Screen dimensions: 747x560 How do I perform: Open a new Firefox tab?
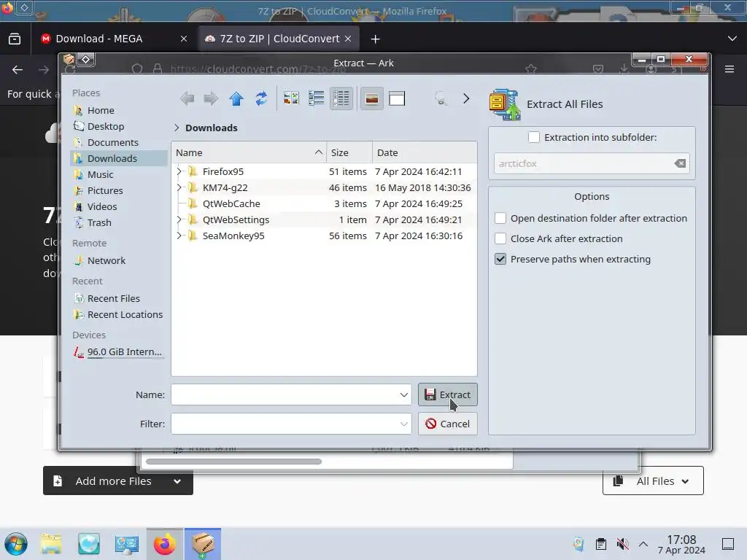(x=376, y=39)
